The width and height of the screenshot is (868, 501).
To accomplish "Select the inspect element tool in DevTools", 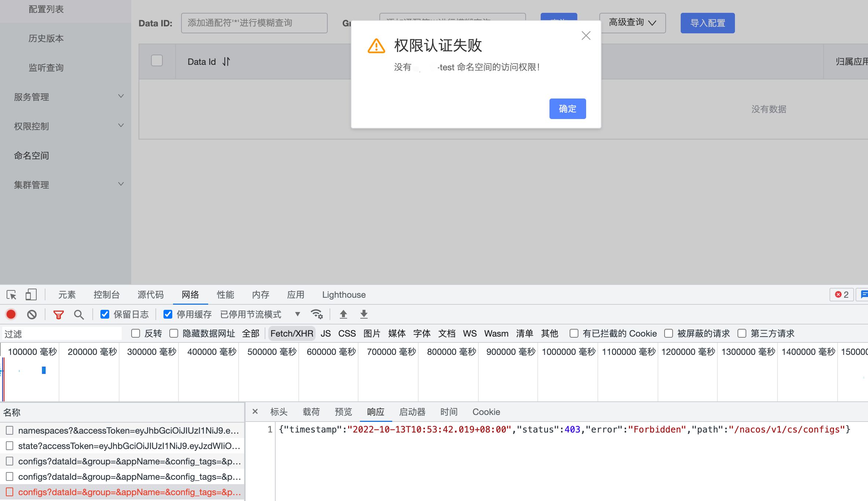I will pos(11,294).
